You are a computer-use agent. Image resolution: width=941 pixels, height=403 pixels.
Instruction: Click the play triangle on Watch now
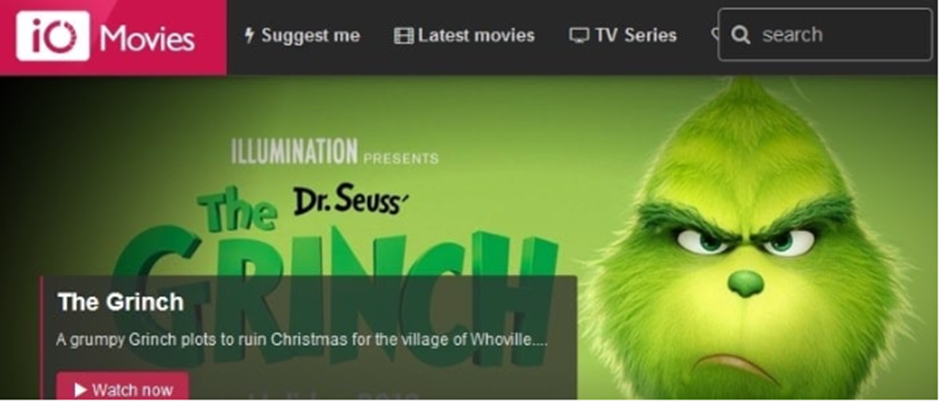[80, 390]
